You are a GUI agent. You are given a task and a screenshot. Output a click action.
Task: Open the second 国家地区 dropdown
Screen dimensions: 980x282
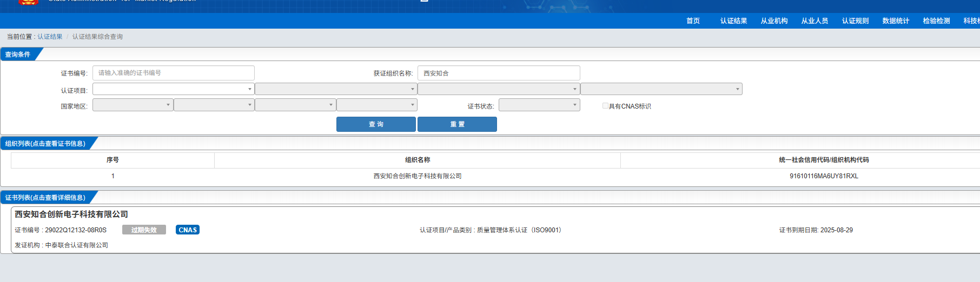tap(214, 105)
